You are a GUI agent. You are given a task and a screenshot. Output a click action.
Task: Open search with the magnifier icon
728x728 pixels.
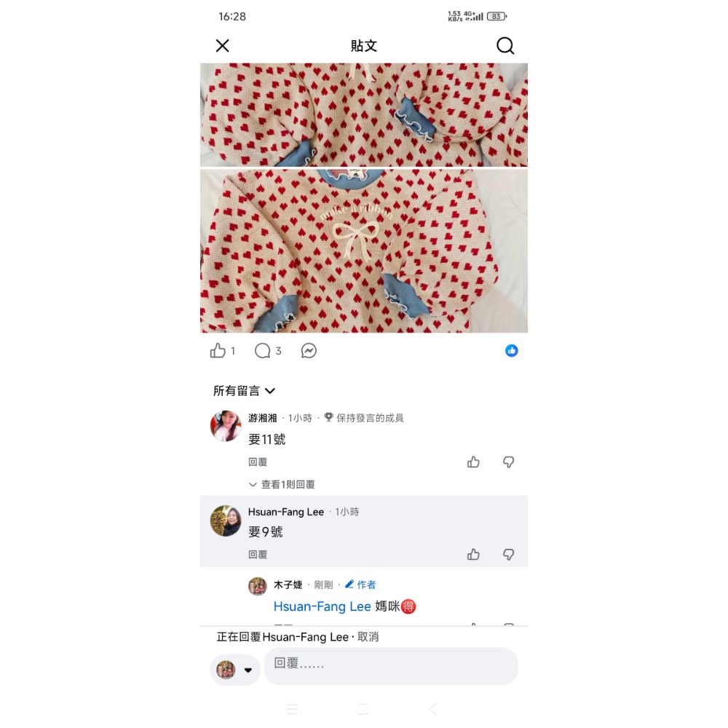click(x=505, y=45)
